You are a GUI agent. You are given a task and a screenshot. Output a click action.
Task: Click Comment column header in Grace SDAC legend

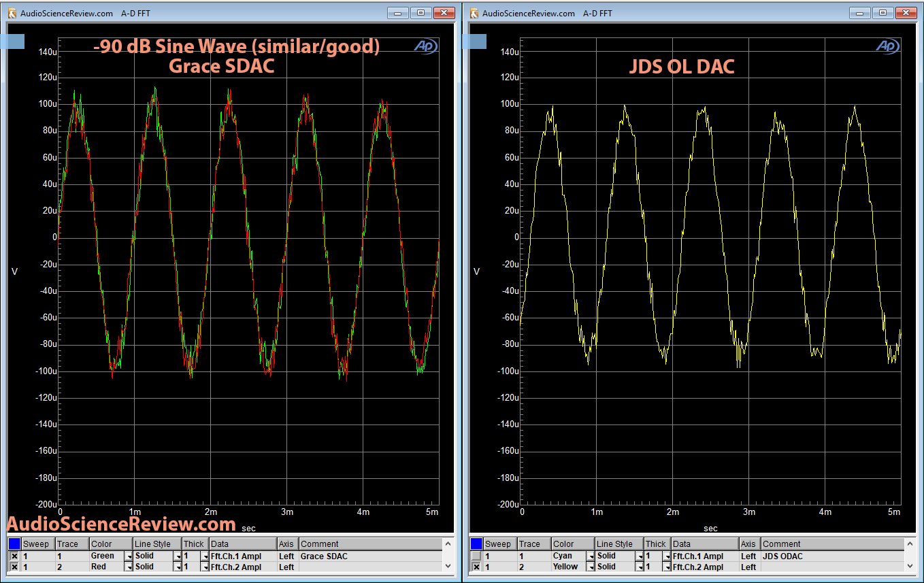pos(370,544)
